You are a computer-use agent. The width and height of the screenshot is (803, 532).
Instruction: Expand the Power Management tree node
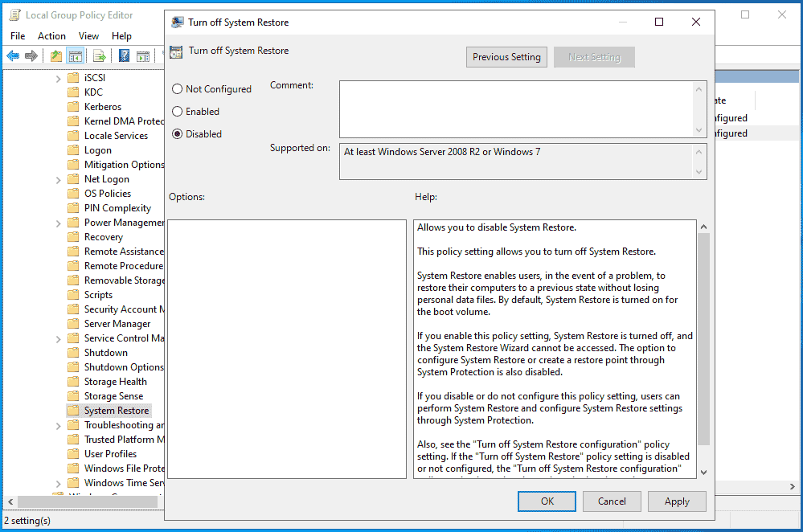pyautogui.click(x=58, y=222)
